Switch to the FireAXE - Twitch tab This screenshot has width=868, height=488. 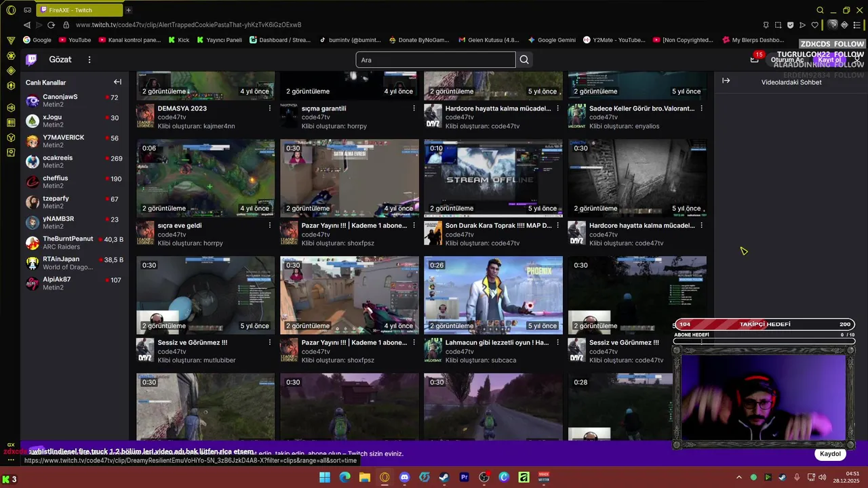point(80,10)
